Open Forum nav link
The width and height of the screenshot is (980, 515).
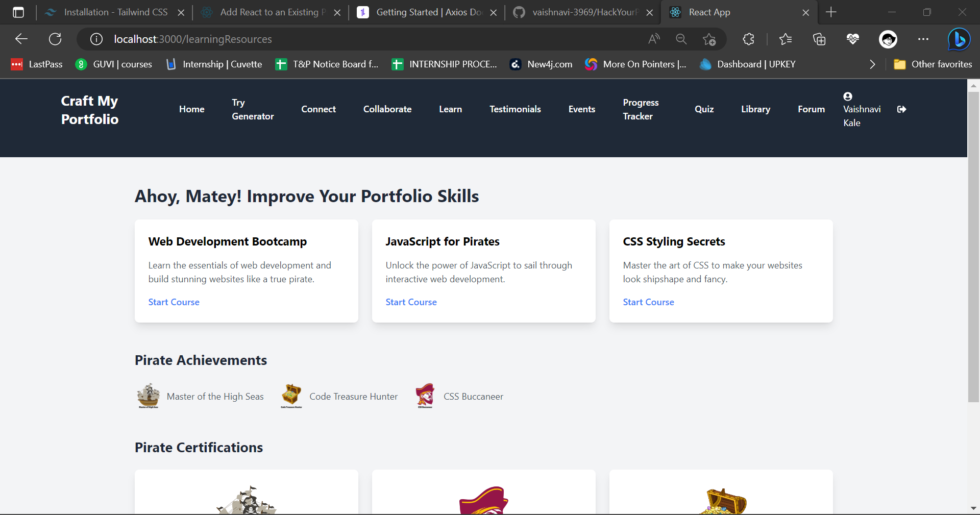[811, 109]
